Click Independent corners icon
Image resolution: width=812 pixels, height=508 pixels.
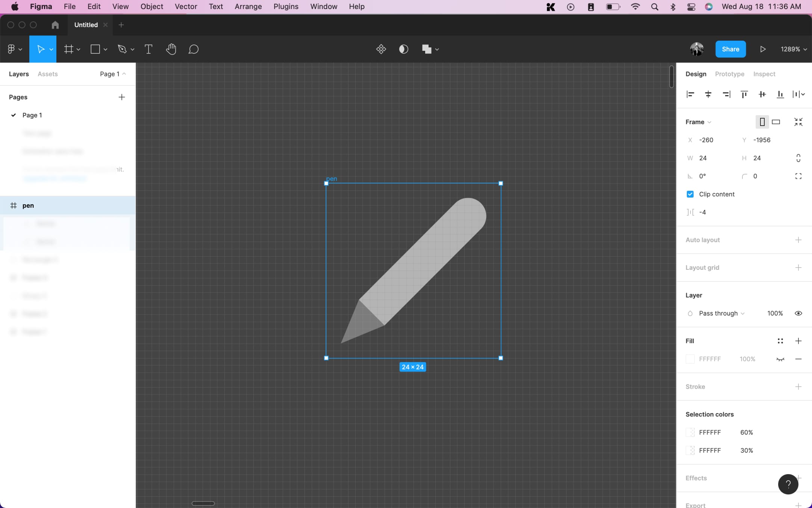(798, 176)
